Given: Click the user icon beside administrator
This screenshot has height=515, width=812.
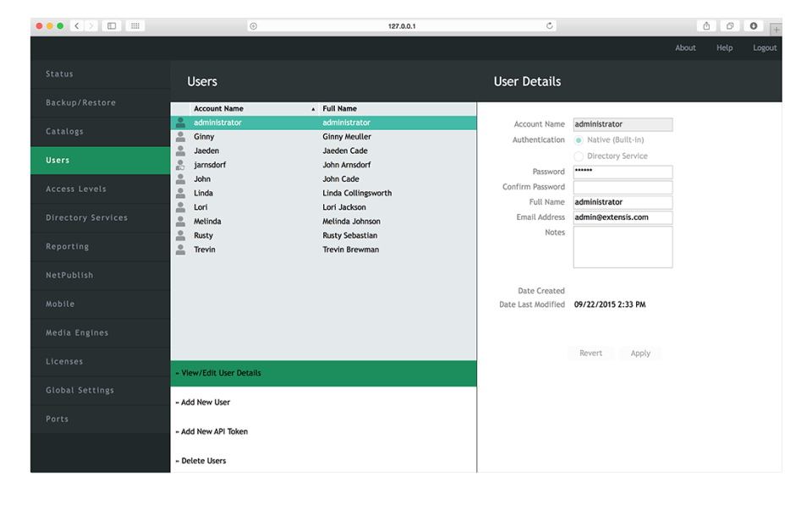Looking at the screenshot, I should pyautogui.click(x=179, y=122).
